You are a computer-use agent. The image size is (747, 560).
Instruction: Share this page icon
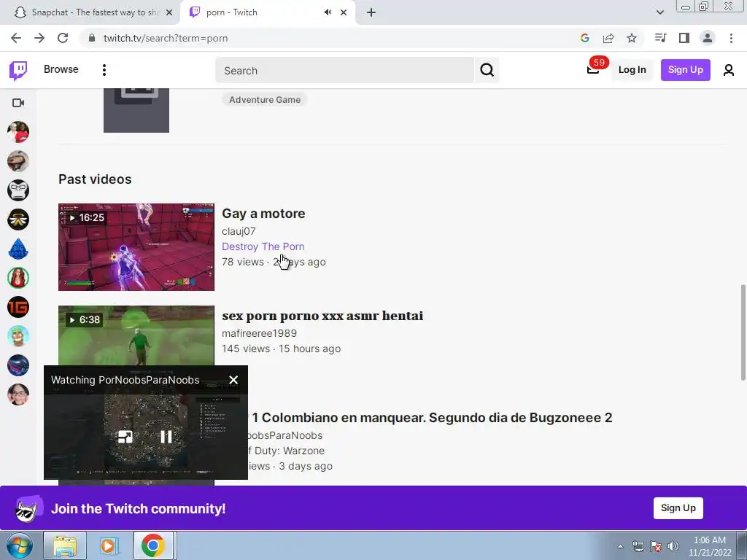[x=608, y=38]
